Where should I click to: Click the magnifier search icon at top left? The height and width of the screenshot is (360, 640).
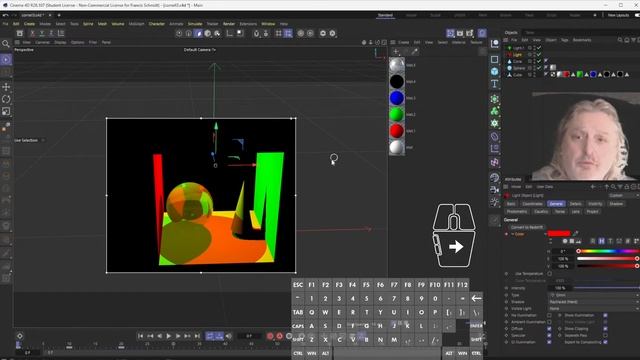tap(6, 44)
